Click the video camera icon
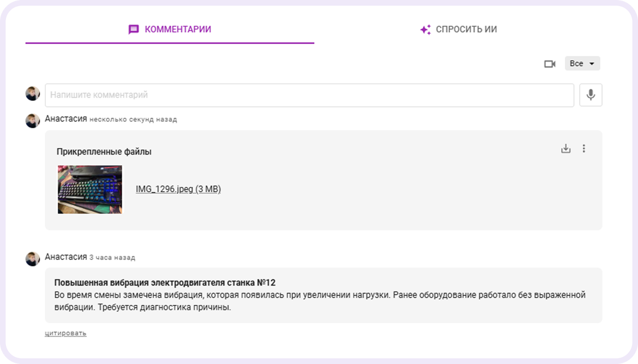The width and height of the screenshot is (638, 364). click(550, 64)
